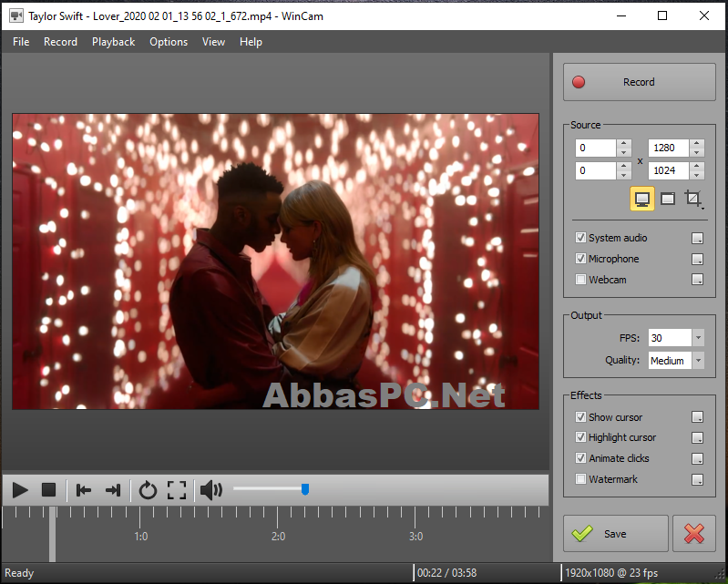Enable the Watermark checkbox

pos(580,479)
